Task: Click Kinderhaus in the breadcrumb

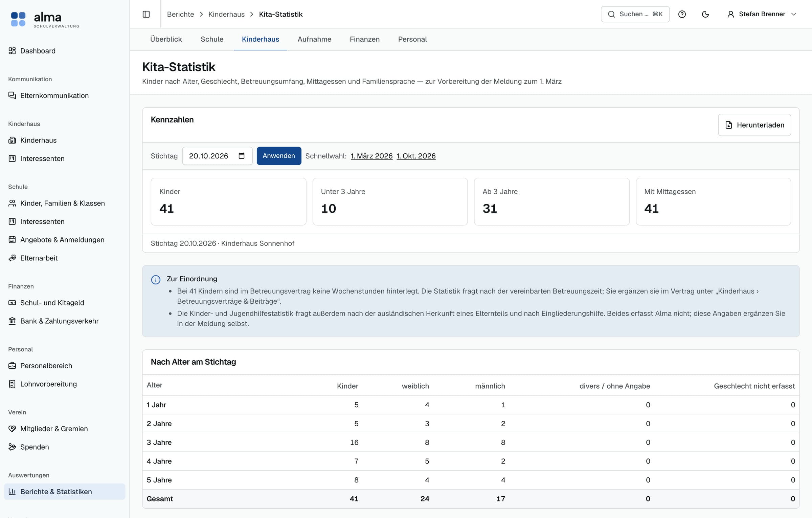Action: [226, 14]
